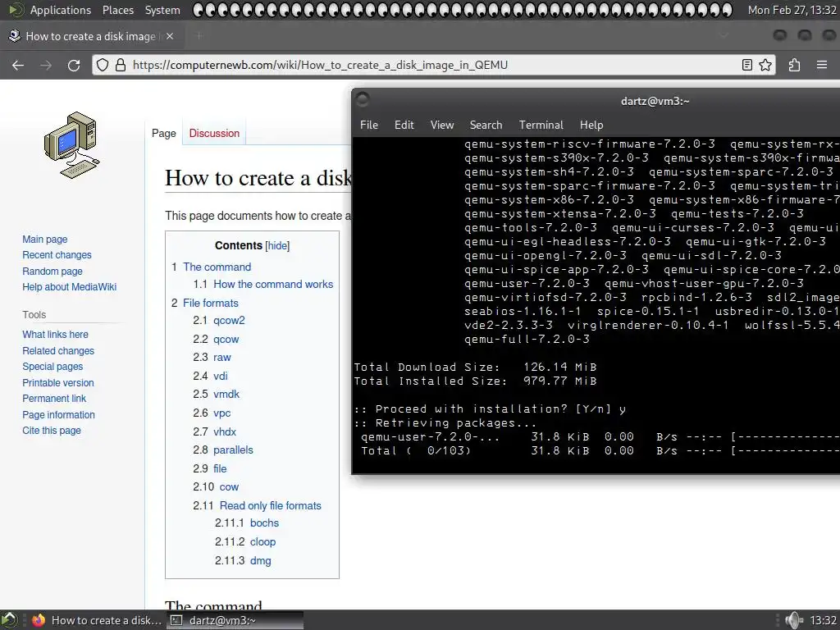
Task: Jump to the 2.10 cow section
Action: 229,487
